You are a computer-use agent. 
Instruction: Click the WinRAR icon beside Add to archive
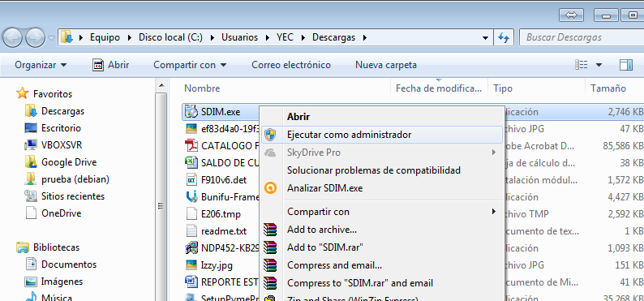(270, 229)
